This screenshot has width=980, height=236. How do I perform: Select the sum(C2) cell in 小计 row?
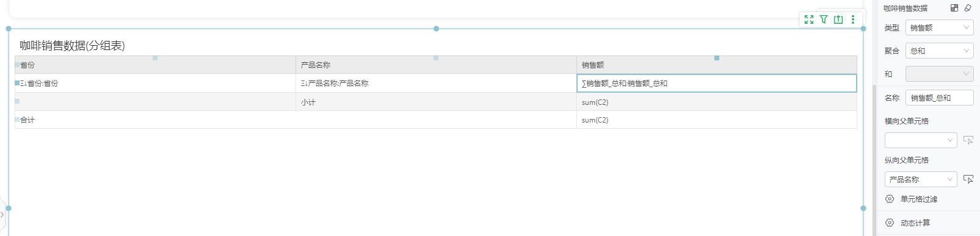[x=717, y=102]
